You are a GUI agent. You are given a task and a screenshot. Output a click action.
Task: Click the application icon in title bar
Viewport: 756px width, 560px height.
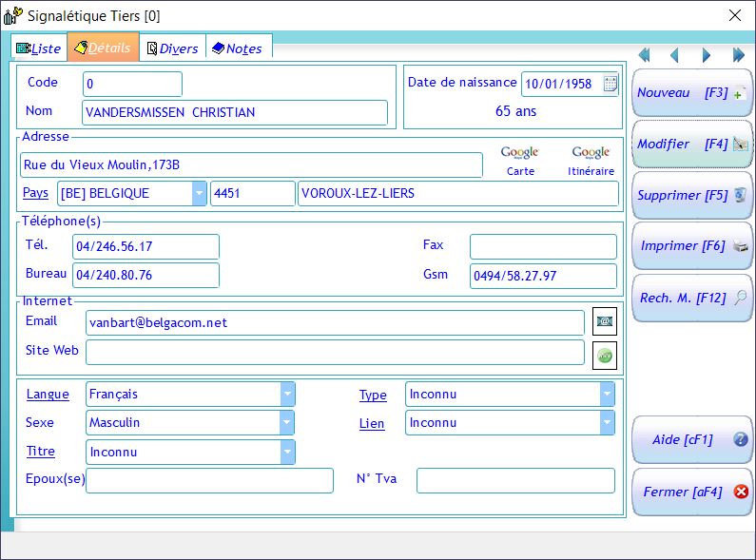tap(13, 15)
